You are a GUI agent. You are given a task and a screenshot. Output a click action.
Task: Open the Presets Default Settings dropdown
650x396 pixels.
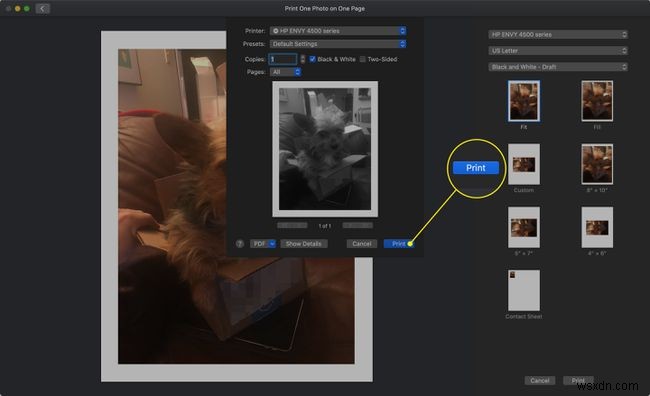(x=338, y=44)
